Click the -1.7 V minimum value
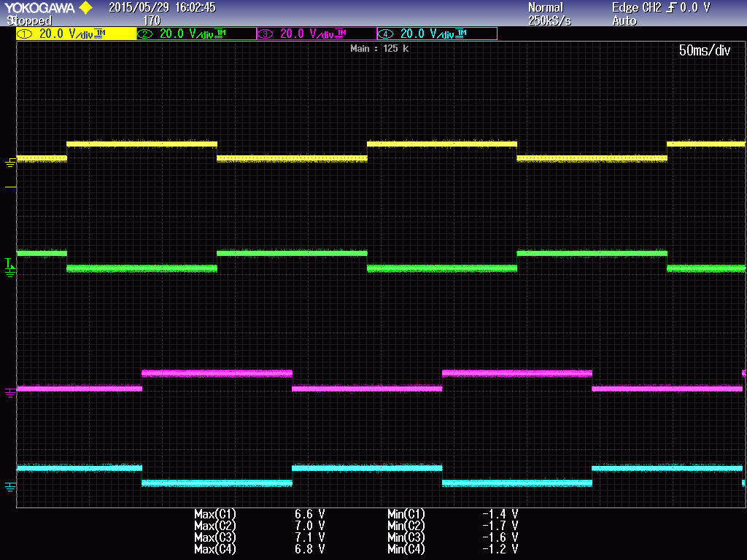This screenshot has width=747, height=560. 500,526
